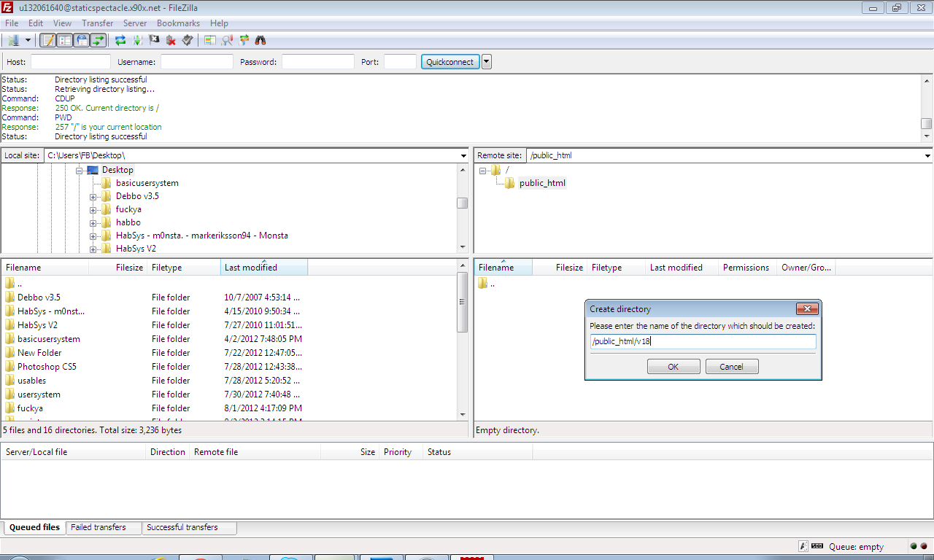Toggle processing of the transfer queue
The height and width of the screenshot is (560, 934).
(x=137, y=40)
